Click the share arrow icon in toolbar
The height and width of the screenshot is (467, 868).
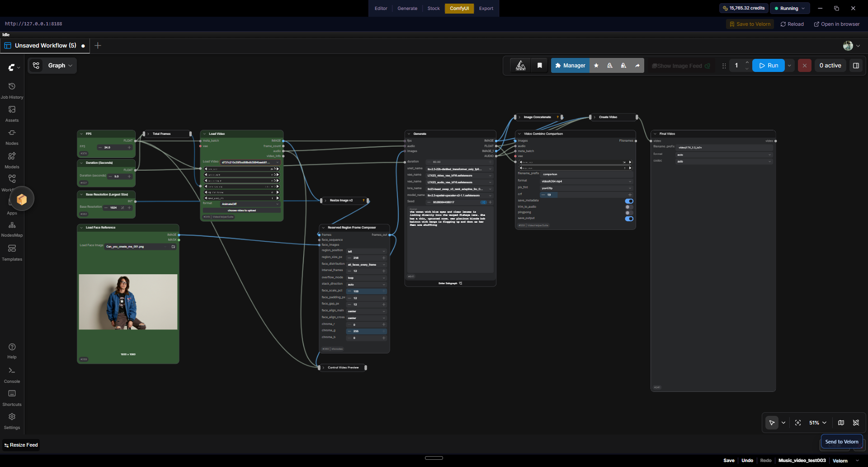point(637,66)
